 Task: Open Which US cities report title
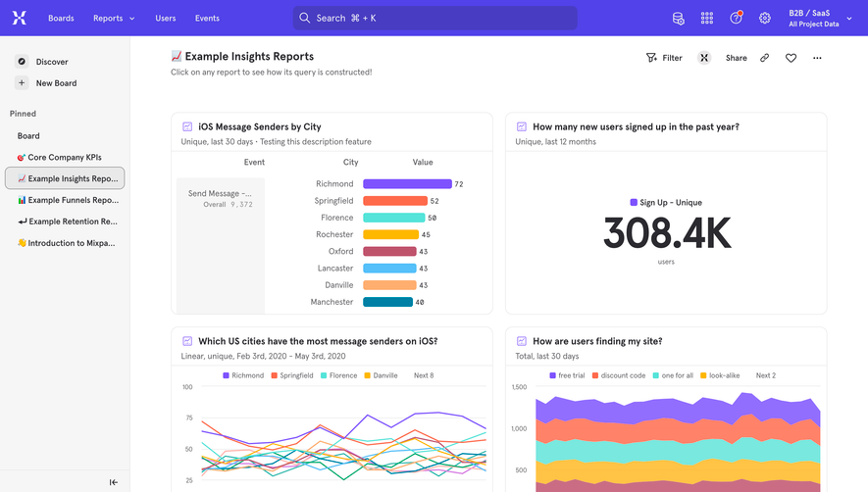pyautogui.click(x=318, y=341)
